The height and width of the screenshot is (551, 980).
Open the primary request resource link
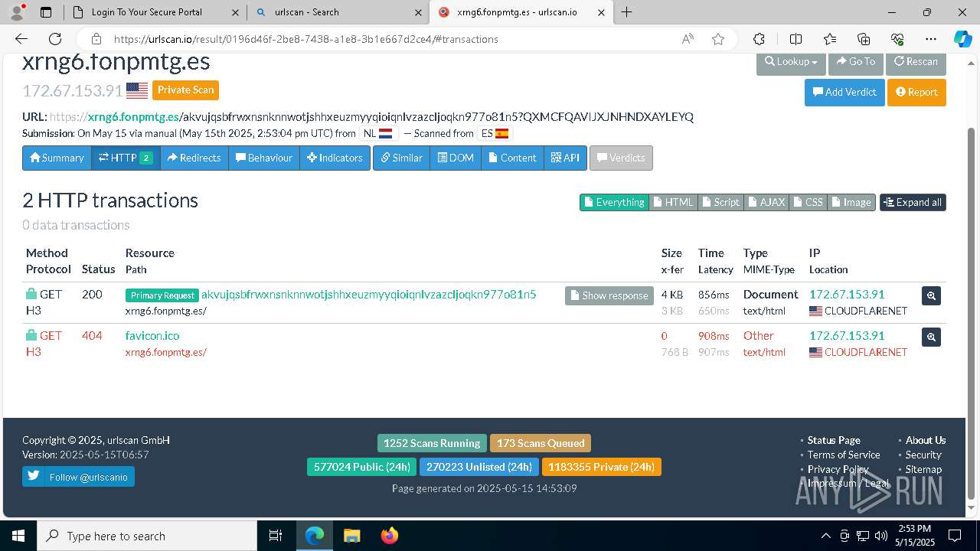pyautogui.click(x=368, y=295)
